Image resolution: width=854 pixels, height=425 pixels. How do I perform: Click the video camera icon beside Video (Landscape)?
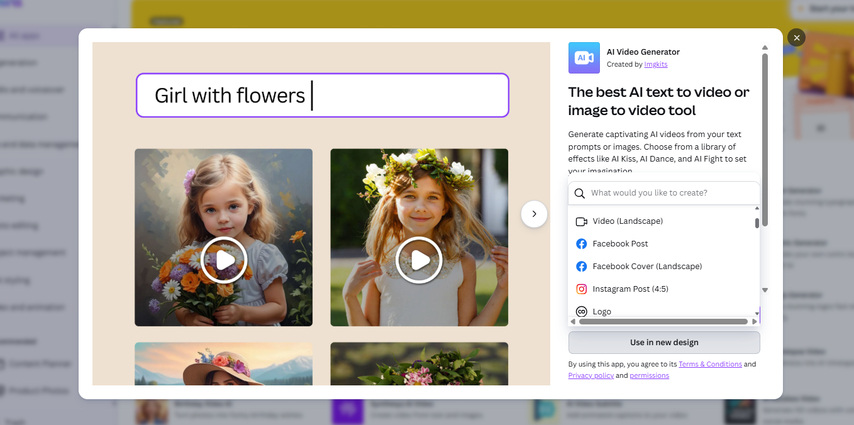click(581, 222)
